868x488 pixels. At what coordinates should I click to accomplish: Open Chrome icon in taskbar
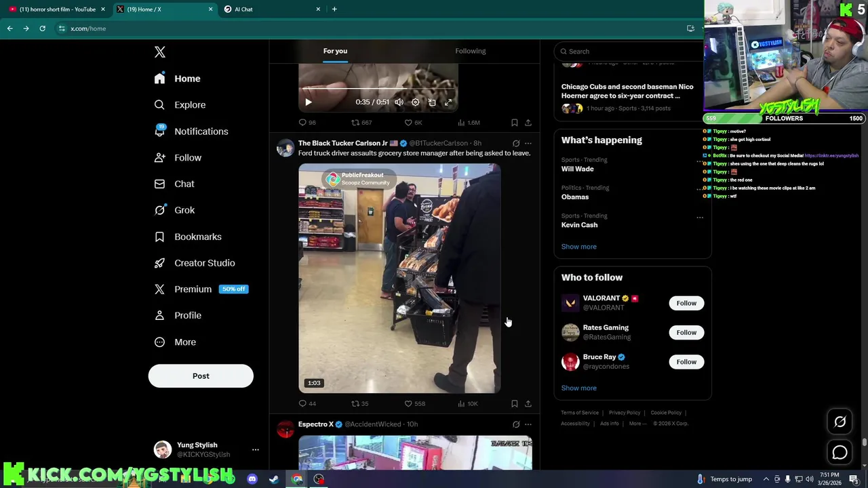tap(297, 479)
